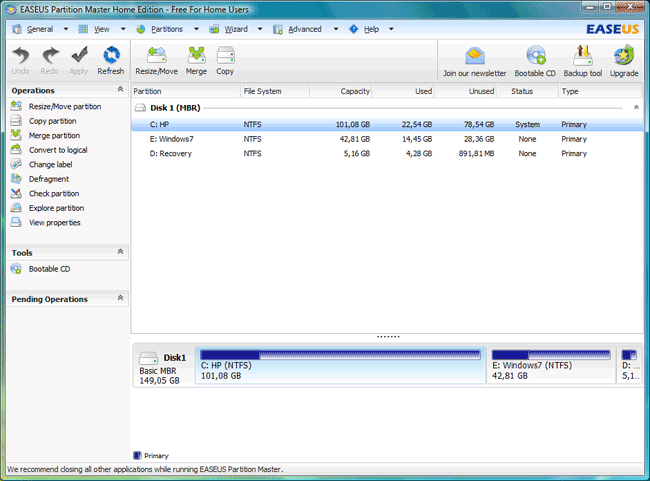Open the Advanced menu dropdown
The height and width of the screenshot is (481, 650).
[x=304, y=29]
